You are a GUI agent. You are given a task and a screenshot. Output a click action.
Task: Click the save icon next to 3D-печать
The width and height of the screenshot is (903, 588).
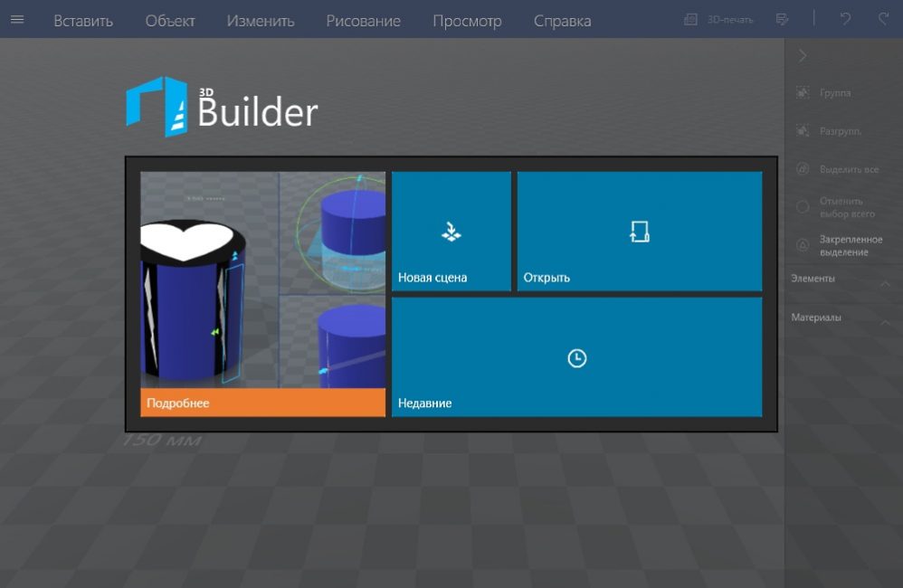click(782, 20)
